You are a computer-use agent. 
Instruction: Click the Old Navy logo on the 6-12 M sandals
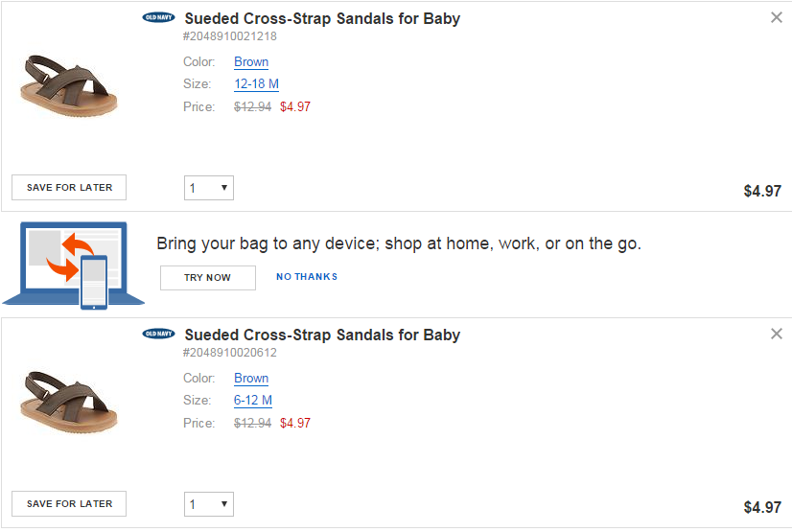(158, 334)
